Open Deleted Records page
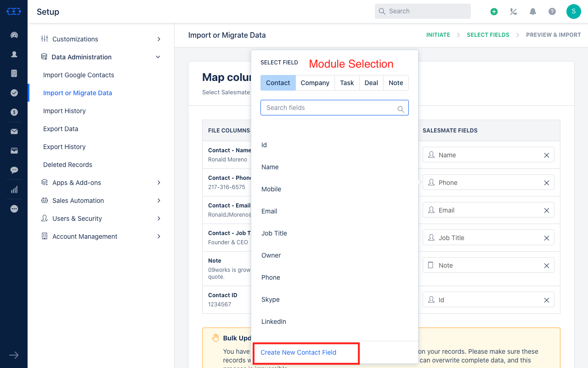The image size is (588, 368). coord(68,165)
